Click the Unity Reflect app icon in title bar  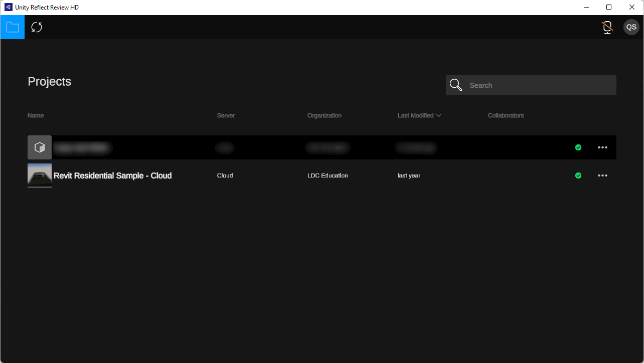8,8
